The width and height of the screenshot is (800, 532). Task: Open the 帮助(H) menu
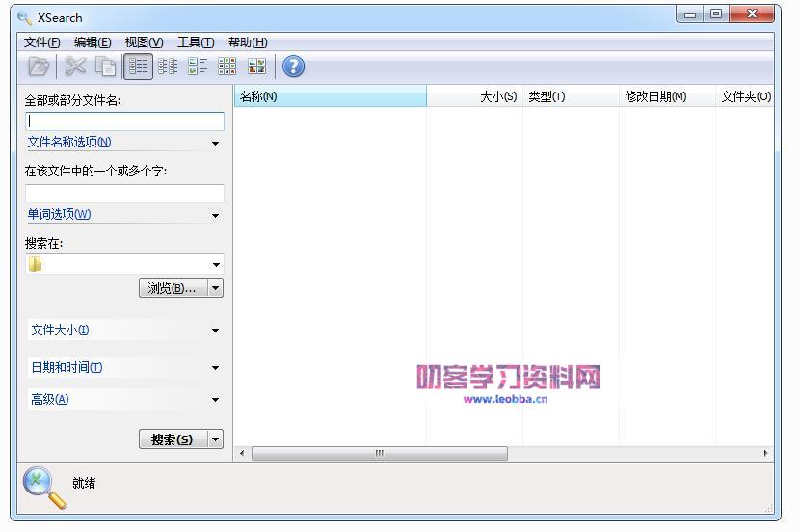pos(248,42)
